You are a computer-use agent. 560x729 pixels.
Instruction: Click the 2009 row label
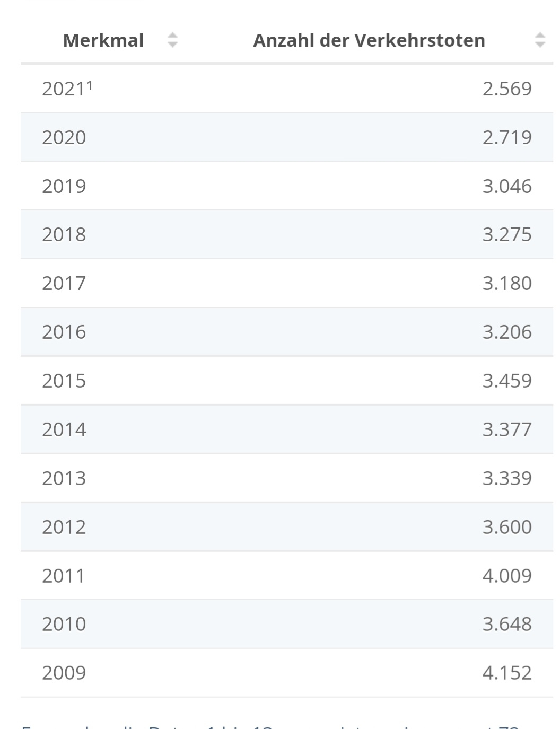64,673
